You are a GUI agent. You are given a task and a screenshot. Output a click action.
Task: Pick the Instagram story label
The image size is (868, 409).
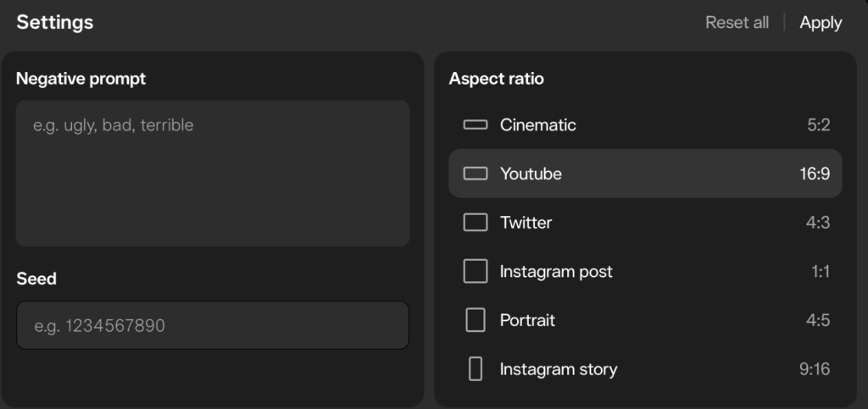click(x=559, y=369)
